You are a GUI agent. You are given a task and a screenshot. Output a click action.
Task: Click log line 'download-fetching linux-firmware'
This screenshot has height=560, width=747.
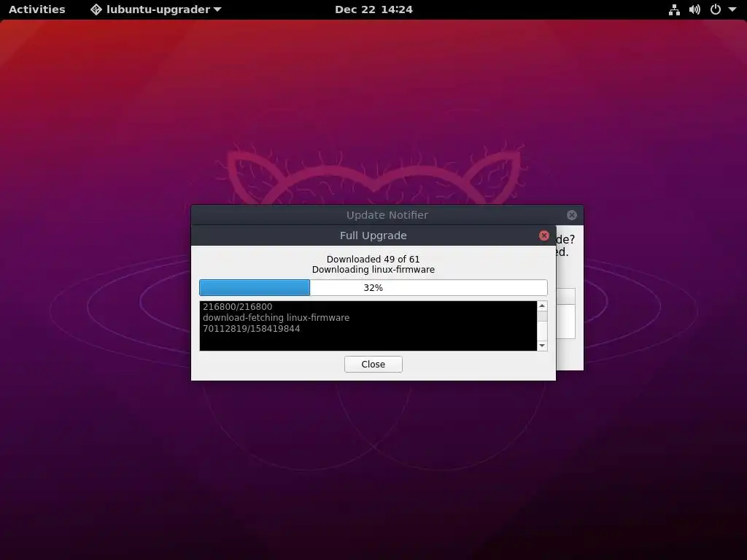tap(276, 318)
